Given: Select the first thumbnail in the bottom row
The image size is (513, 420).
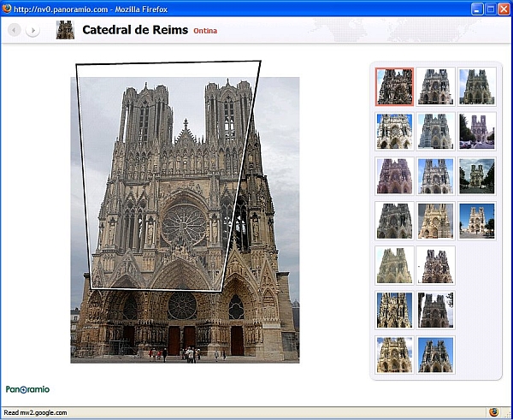Looking at the screenshot, I should [394, 355].
